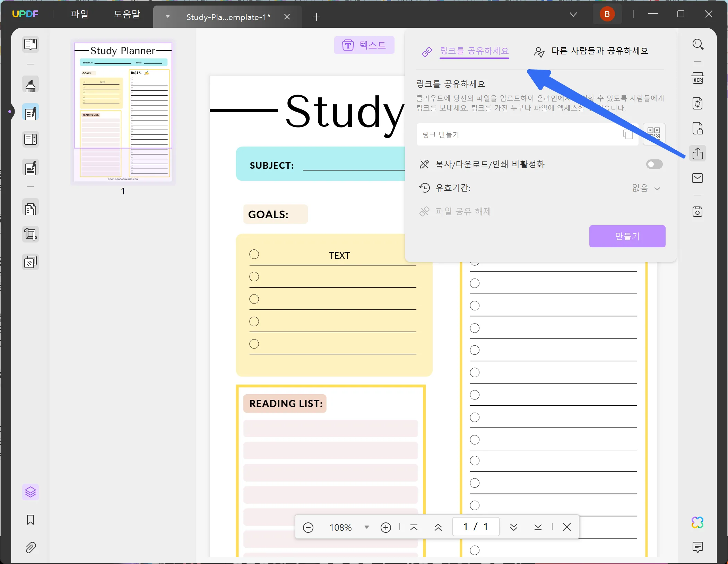Check the first goals circle beside TEXT

(x=254, y=254)
